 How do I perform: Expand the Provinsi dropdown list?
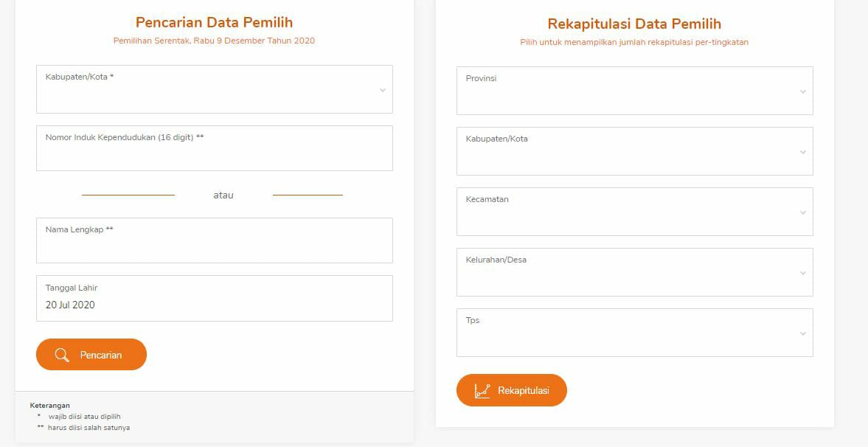[634, 91]
